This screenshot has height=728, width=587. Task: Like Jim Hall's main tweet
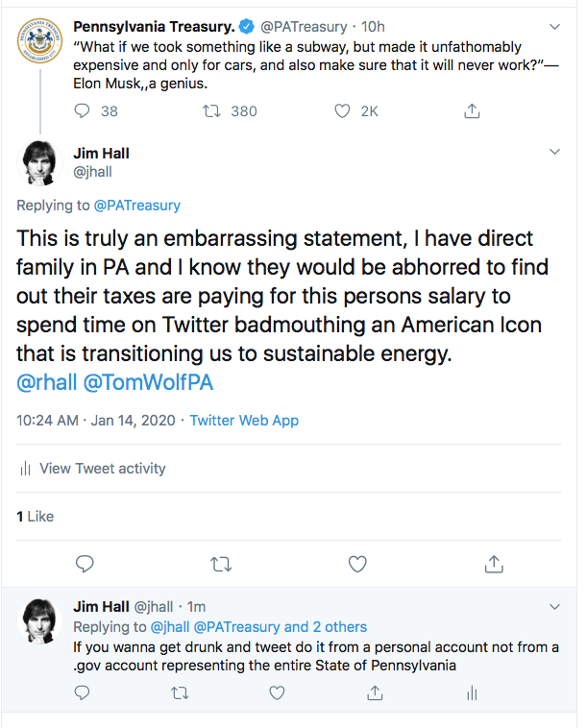pos(357,563)
